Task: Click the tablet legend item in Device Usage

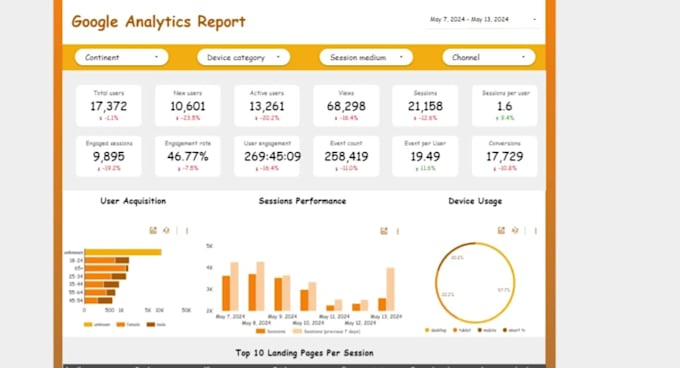Action: click(462, 330)
